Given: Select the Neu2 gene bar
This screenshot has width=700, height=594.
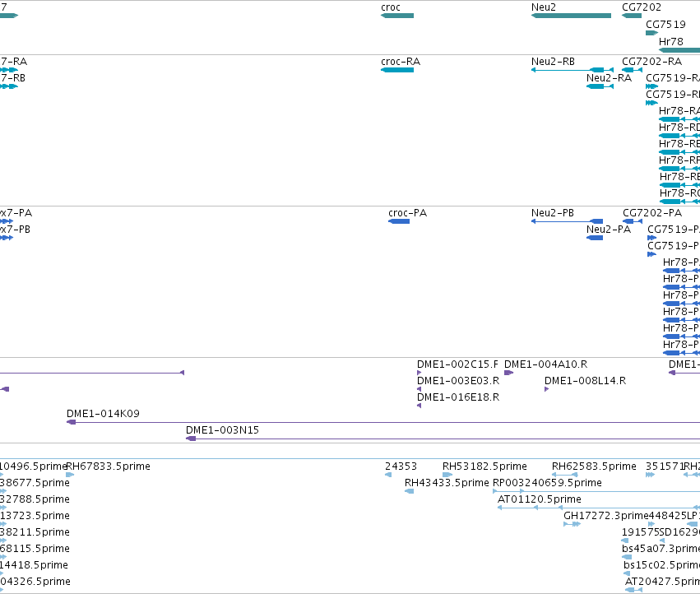Looking at the screenshot, I should [x=571, y=16].
